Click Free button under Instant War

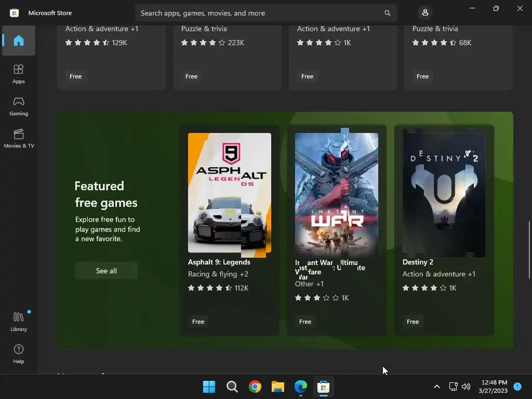tap(305, 322)
